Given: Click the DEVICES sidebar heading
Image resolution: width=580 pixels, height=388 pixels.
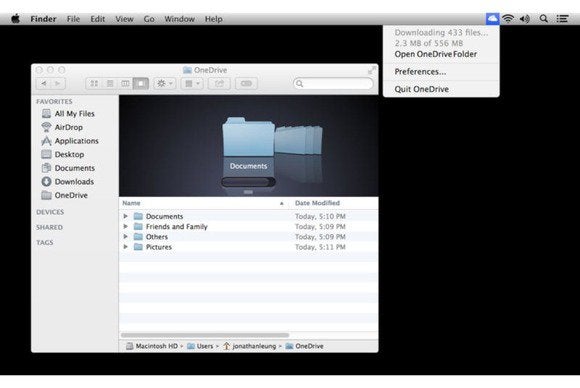Looking at the screenshot, I should pyautogui.click(x=50, y=212).
